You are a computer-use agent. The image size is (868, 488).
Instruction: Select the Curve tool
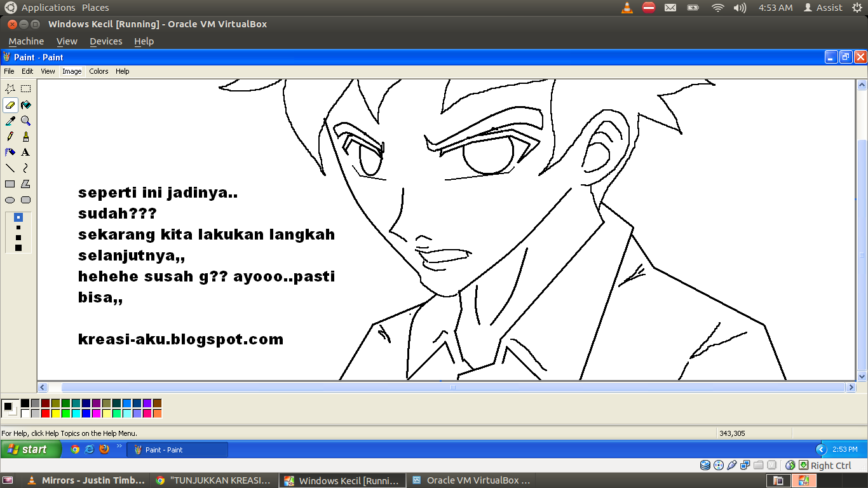26,168
